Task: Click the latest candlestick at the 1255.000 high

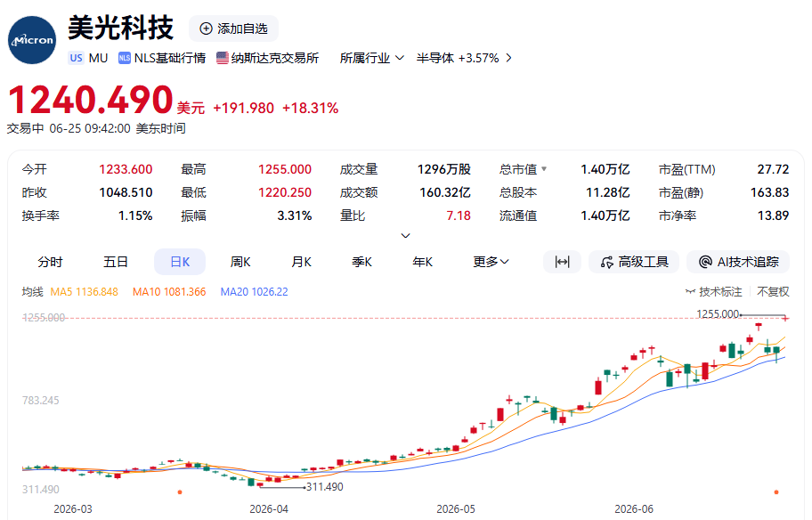Action: click(785, 318)
